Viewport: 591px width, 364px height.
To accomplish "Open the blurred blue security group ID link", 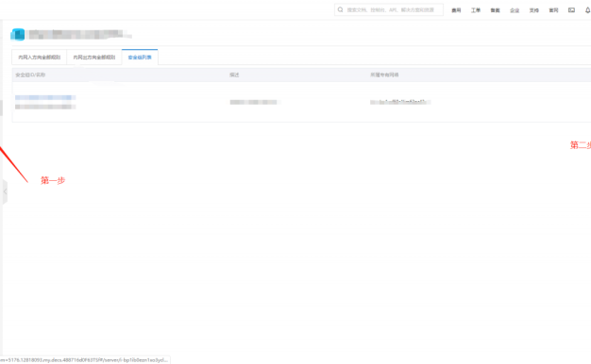I will 45,97.
